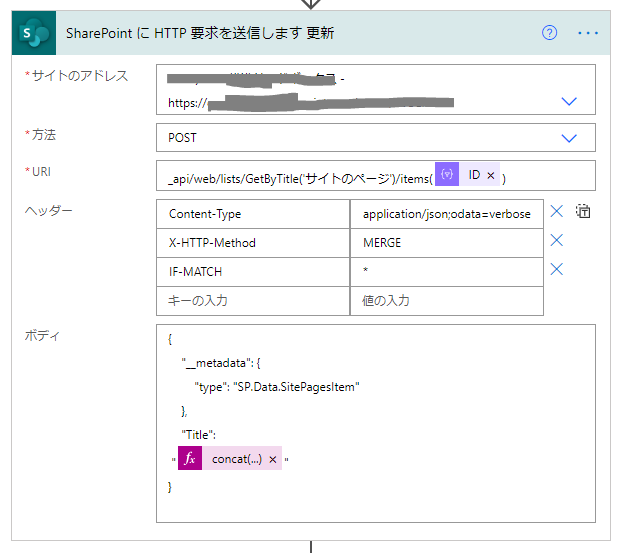Click the Content-Type header key field
This screenshot has height=553, width=623.
point(253,214)
